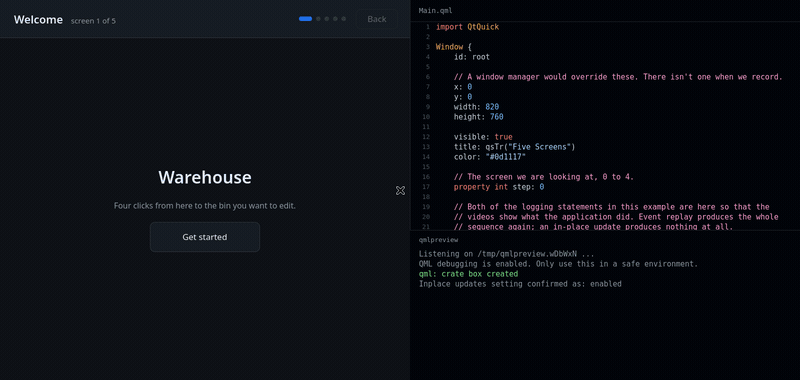Click the Welcome header title
Viewport: 800px width, 380px height.
point(38,19)
